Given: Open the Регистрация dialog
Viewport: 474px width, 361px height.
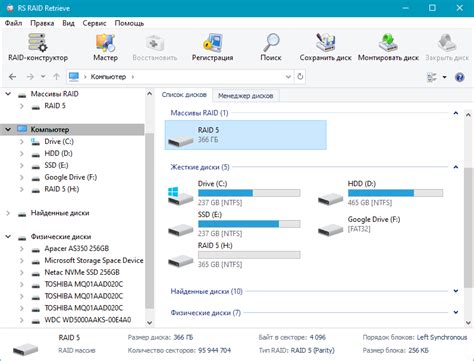Looking at the screenshot, I should pyautogui.click(x=212, y=47).
